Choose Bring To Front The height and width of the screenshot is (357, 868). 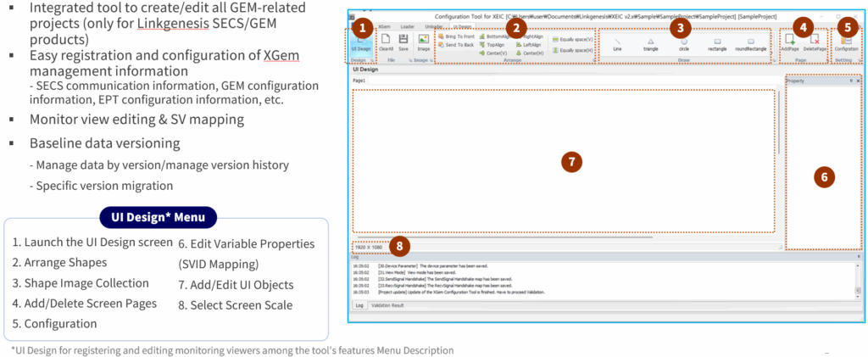pyautogui.click(x=456, y=36)
